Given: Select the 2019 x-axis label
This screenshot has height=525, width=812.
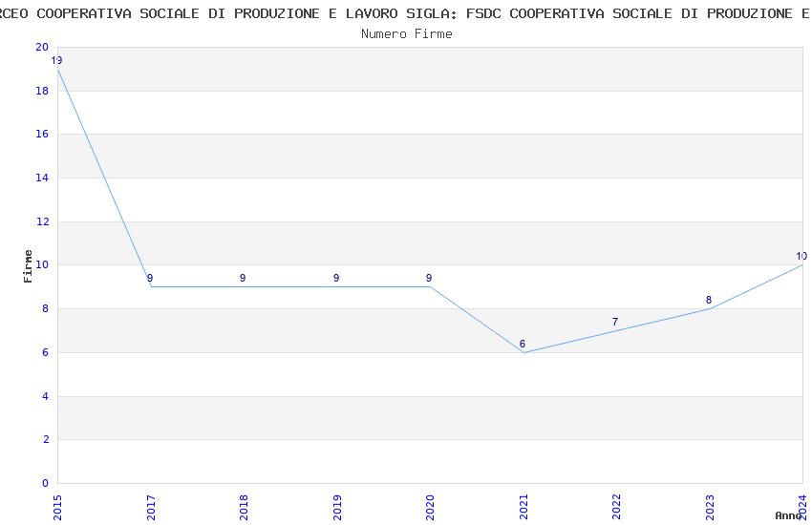Looking at the screenshot, I should (337, 508).
